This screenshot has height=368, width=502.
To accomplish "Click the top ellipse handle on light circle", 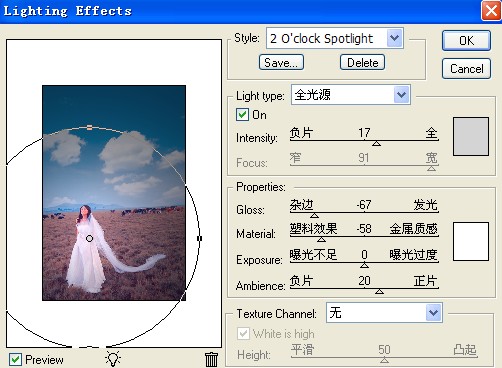I will coord(89,127).
